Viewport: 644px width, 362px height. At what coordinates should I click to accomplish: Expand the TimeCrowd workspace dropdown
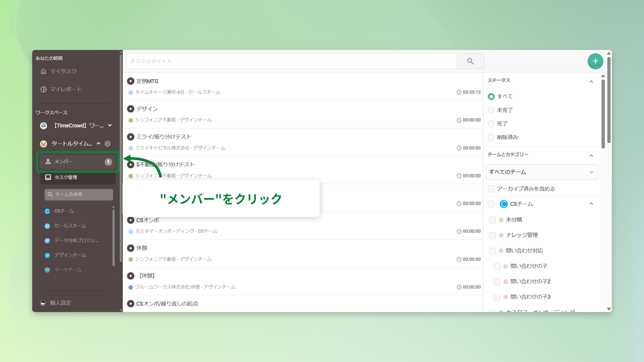point(110,125)
